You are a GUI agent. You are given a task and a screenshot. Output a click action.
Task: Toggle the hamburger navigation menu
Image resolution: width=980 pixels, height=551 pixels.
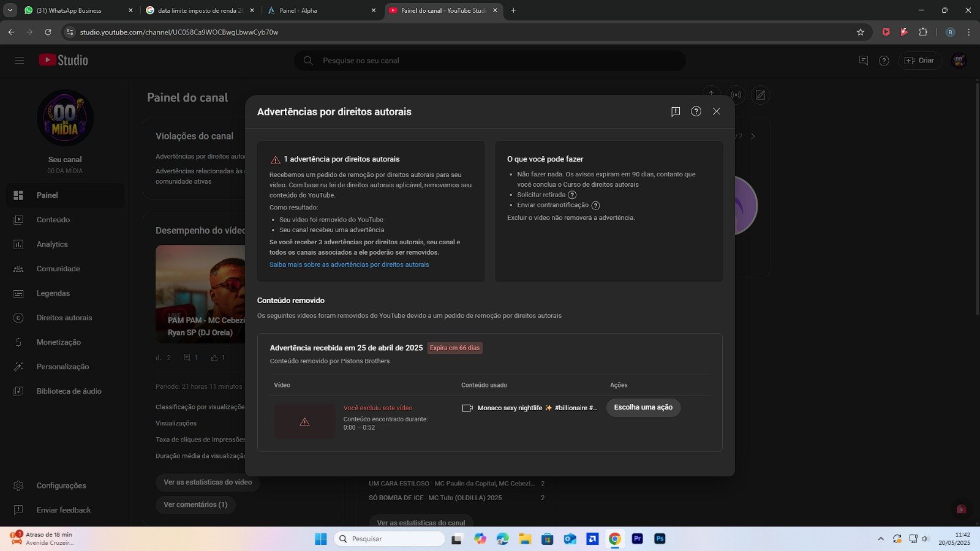pos(20,60)
